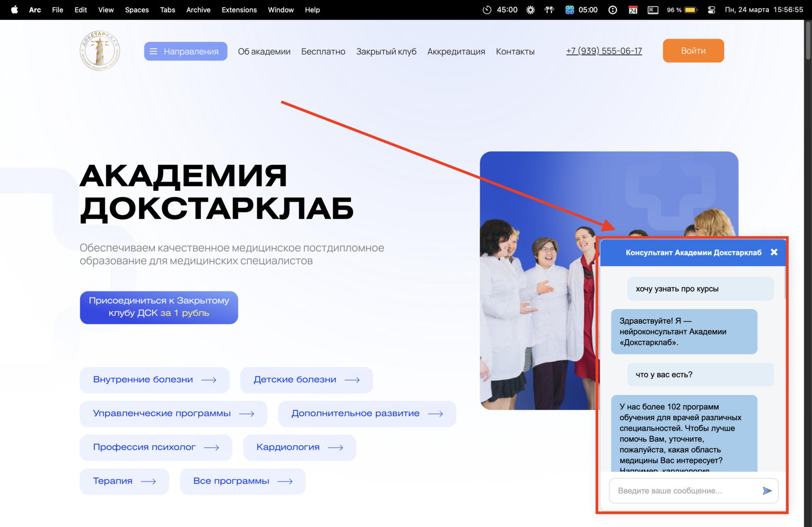812x527 pixels.
Task: Click the phone number +7 (939) 555-06-17
Action: pos(604,51)
